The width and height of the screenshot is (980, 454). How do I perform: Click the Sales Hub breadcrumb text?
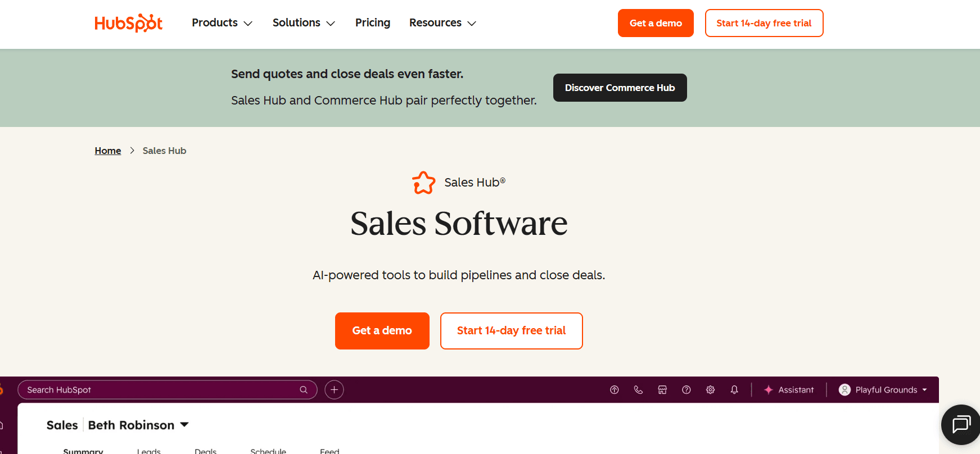pyautogui.click(x=164, y=151)
